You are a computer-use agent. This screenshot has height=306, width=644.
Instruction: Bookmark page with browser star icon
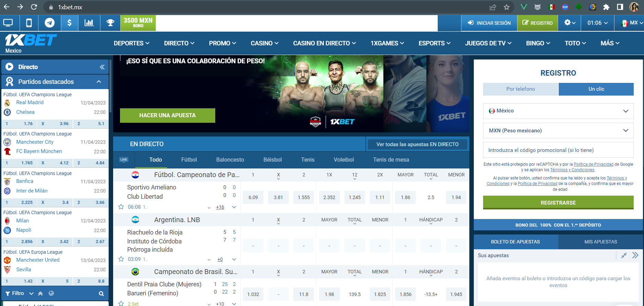[506, 7]
